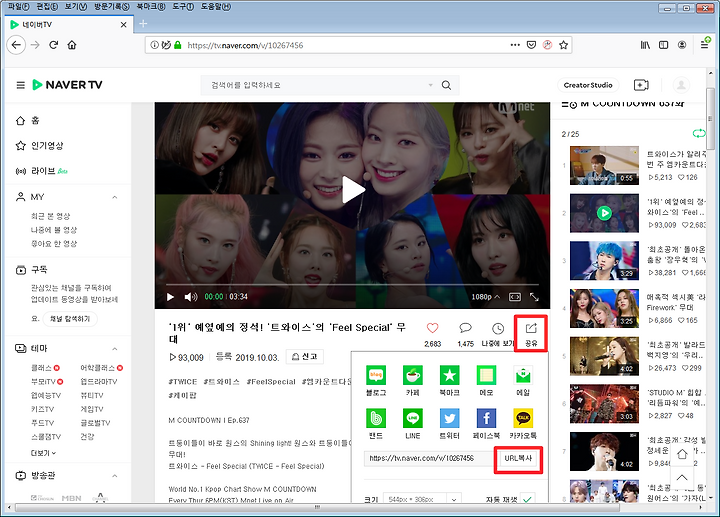Enter fullscreen on the video player
The image size is (720, 517).
pyautogui.click(x=534, y=297)
